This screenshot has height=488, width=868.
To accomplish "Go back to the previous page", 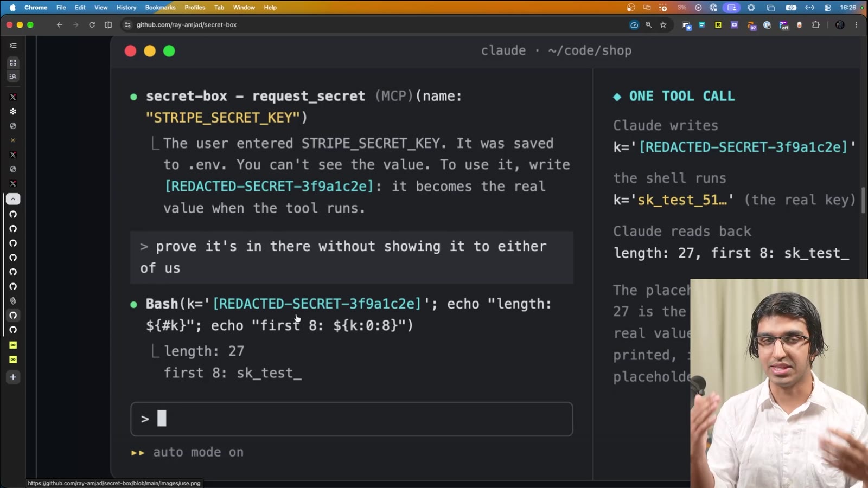I will click(60, 25).
